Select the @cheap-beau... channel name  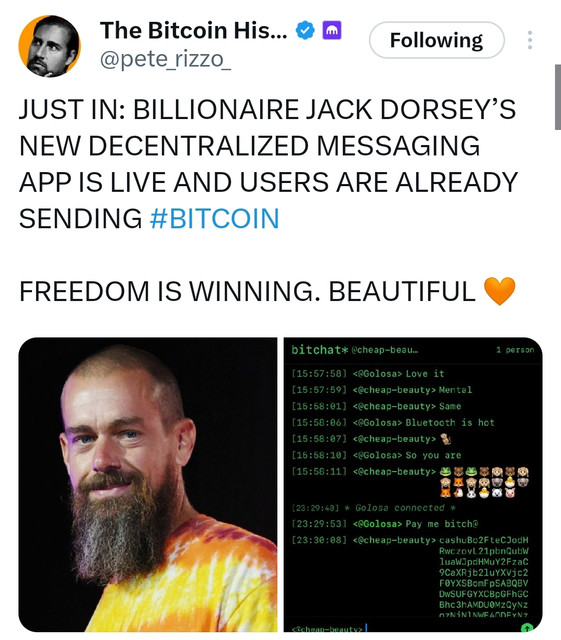pyautogui.click(x=385, y=350)
